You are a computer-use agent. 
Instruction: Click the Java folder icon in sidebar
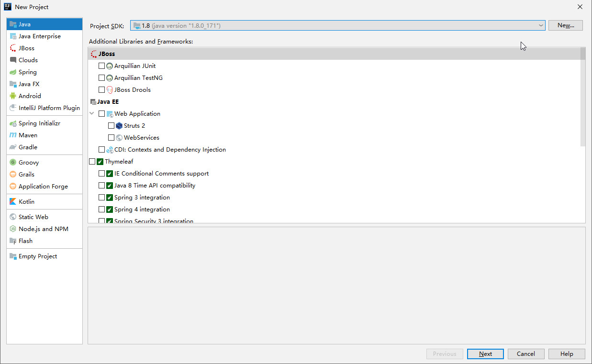(13, 24)
